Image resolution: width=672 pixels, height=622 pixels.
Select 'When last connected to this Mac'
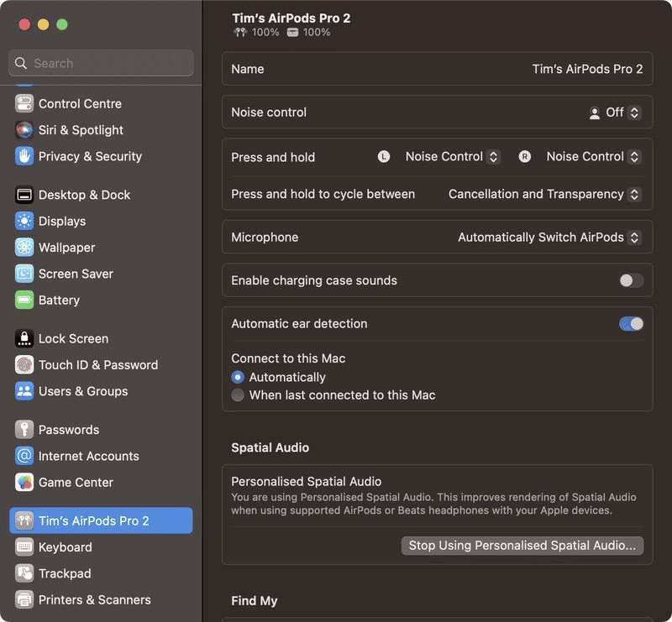(x=239, y=395)
